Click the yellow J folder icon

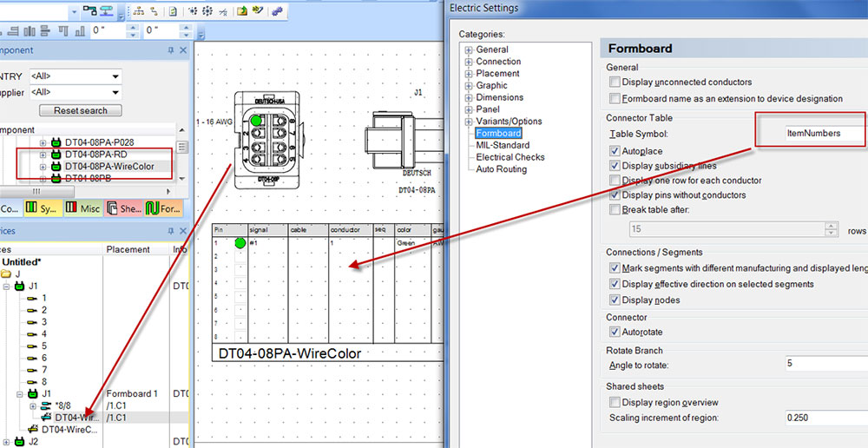coord(7,273)
